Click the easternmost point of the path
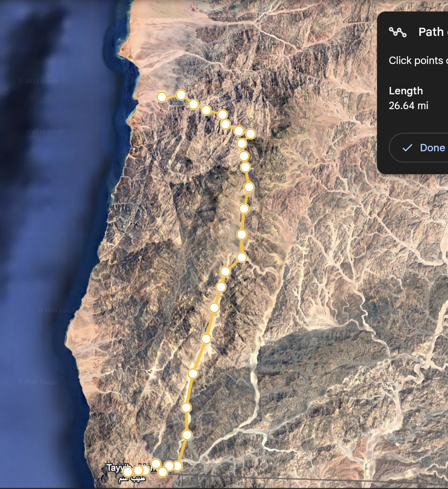 [251, 134]
